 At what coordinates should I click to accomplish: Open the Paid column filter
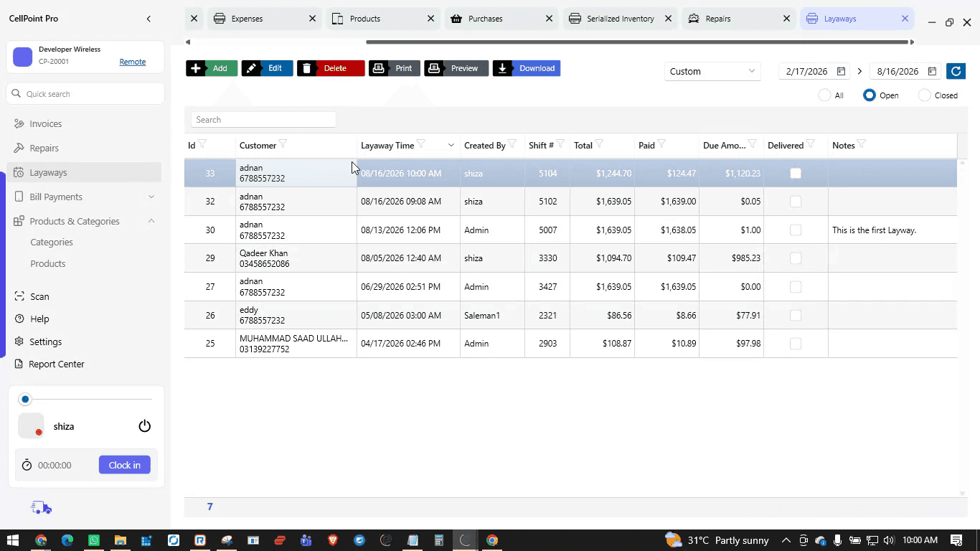point(661,144)
